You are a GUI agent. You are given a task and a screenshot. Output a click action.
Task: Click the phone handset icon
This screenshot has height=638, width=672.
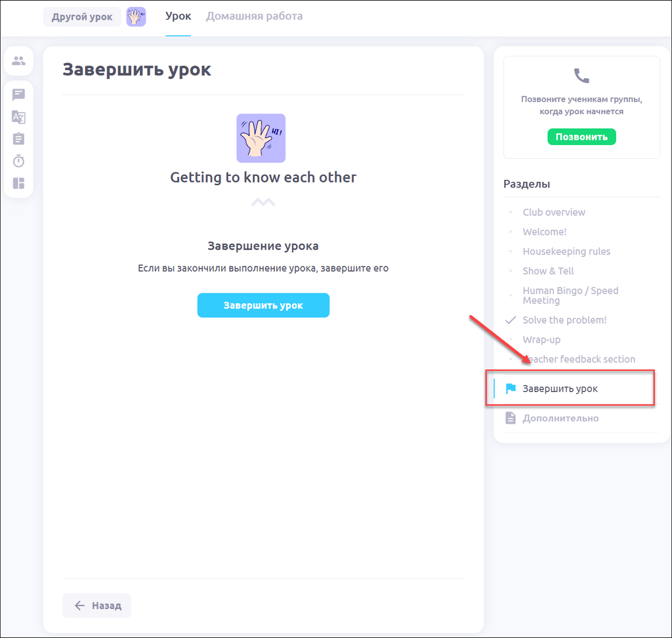click(581, 76)
